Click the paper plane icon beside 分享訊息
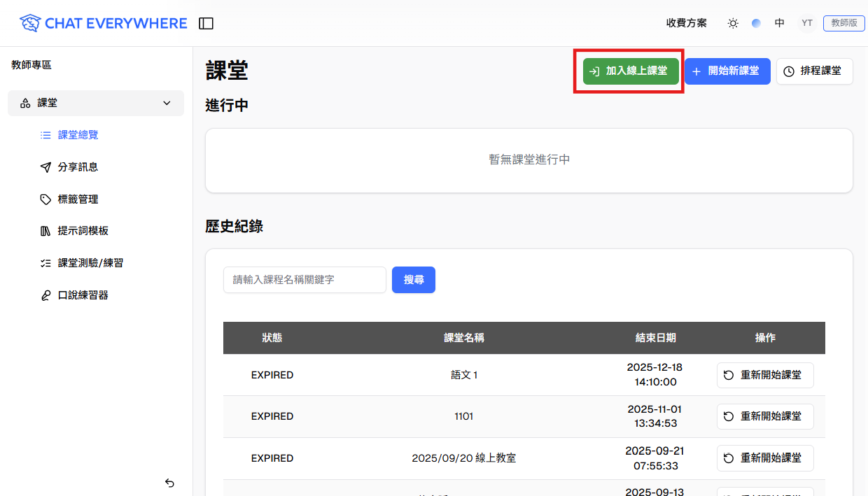The width and height of the screenshot is (868, 496). [x=45, y=167]
